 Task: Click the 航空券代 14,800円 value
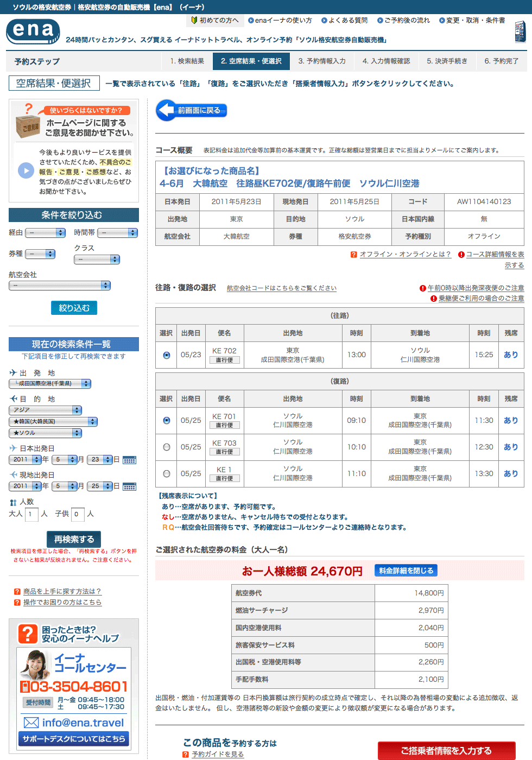pos(429,593)
